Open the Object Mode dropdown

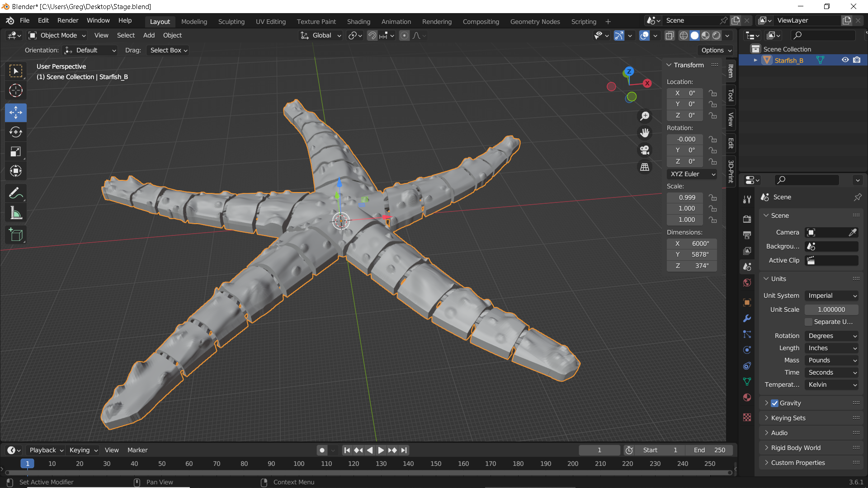coord(57,35)
